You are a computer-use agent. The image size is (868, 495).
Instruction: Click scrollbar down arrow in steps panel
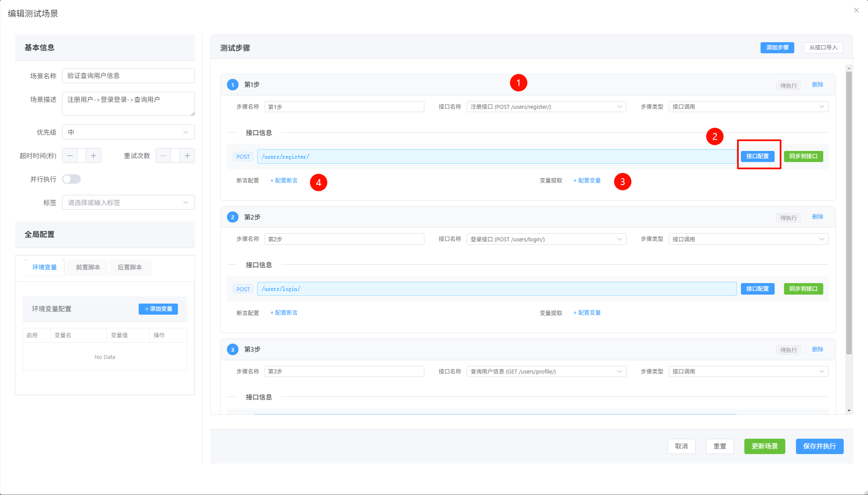pos(849,411)
